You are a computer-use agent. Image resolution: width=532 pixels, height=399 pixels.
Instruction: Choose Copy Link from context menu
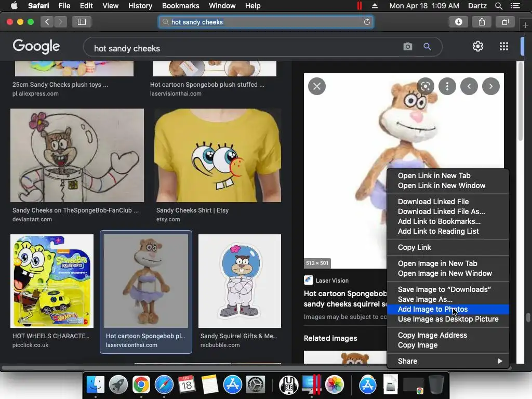pyautogui.click(x=448, y=247)
